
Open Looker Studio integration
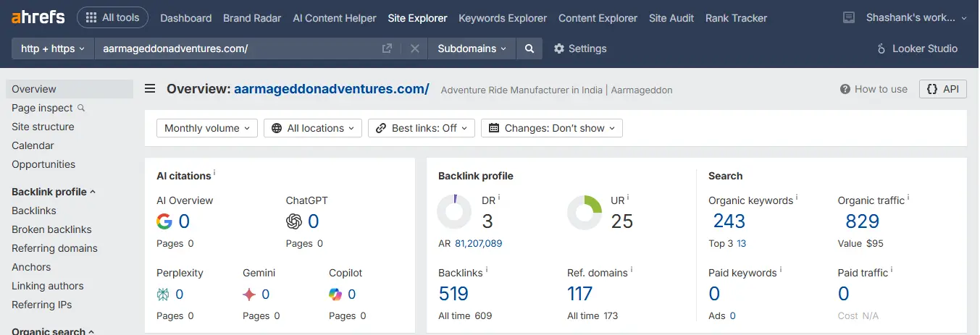coord(917,48)
